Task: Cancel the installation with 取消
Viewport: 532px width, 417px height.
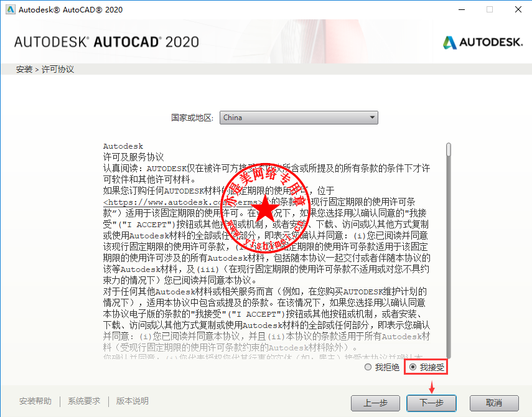Action: point(494,403)
